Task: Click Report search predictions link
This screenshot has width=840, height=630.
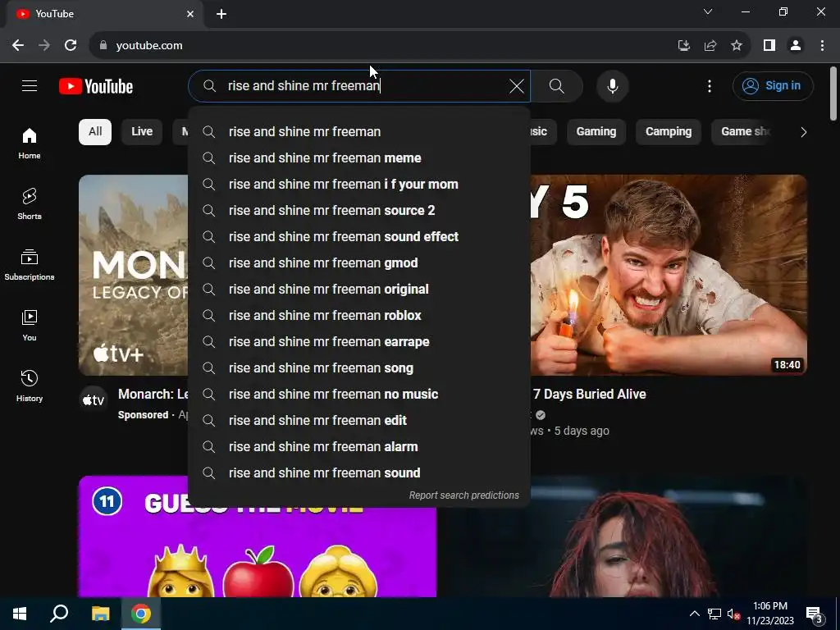Action: click(x=464, y=495)
